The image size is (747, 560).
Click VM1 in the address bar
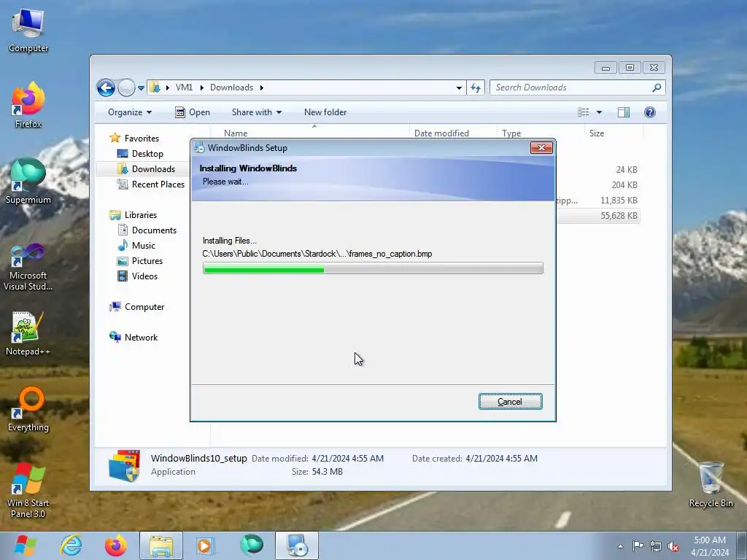click(184, 87)
